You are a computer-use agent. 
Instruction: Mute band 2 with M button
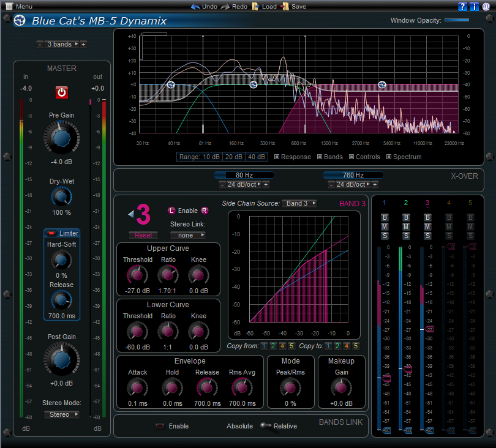point(406,226)
